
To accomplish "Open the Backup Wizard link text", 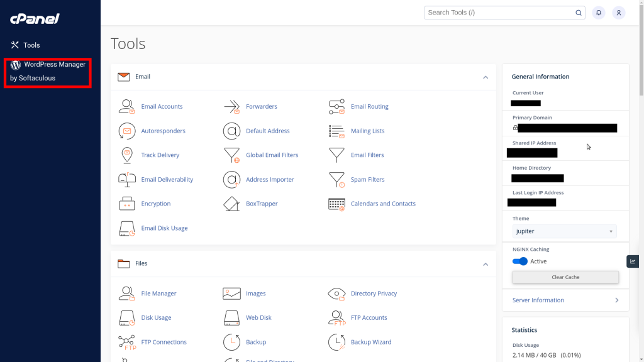I will point(371,342).
